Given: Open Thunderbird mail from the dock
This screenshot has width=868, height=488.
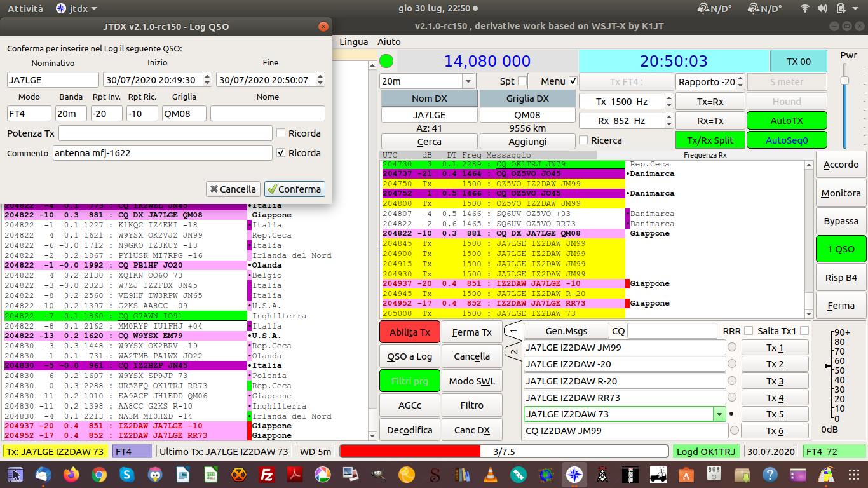Looking at the screenshot, I should pyautogui.click(x=43, y=474).
